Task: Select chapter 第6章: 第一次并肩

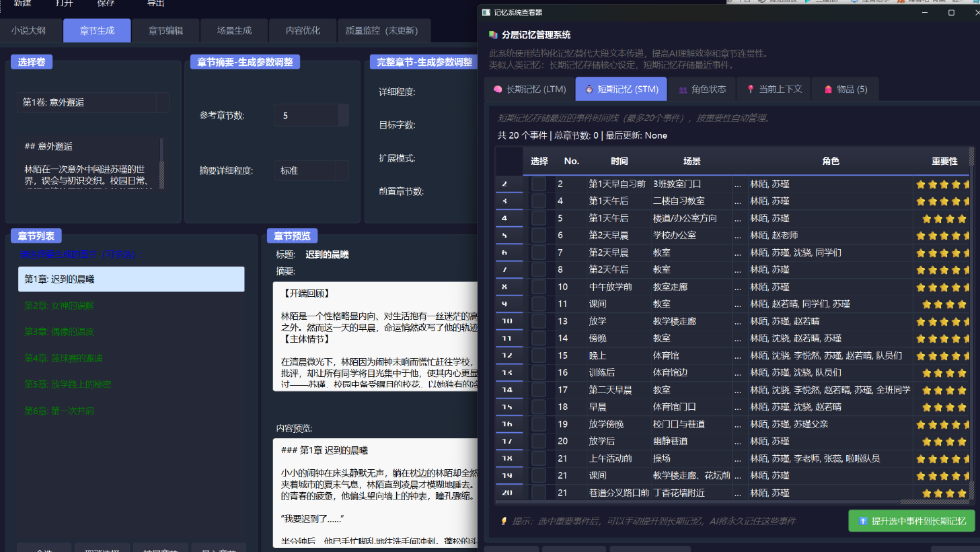Action: pos(131,410)
